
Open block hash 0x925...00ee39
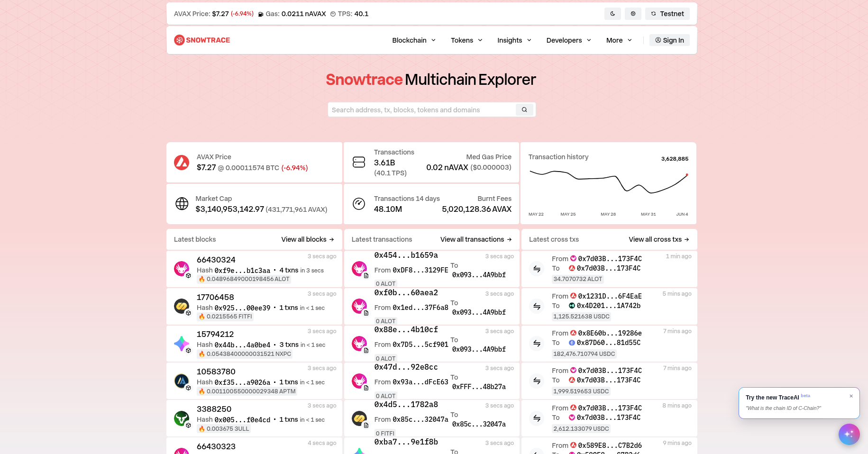pyautogui.click(x=242, y=308)
